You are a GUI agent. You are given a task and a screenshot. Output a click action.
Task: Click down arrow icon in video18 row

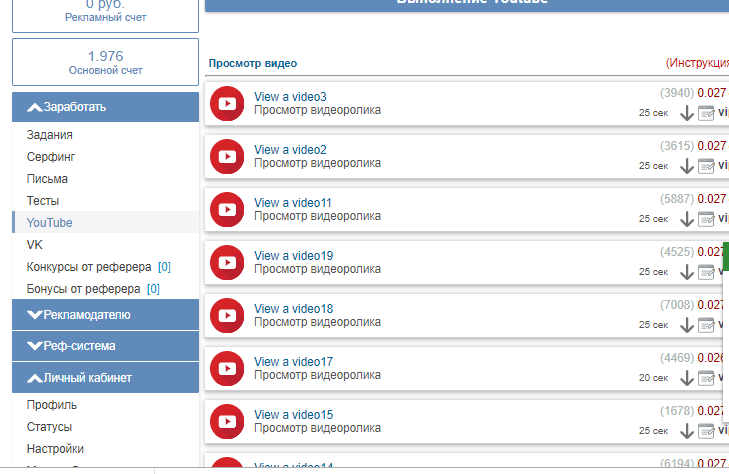pos(687,325)
